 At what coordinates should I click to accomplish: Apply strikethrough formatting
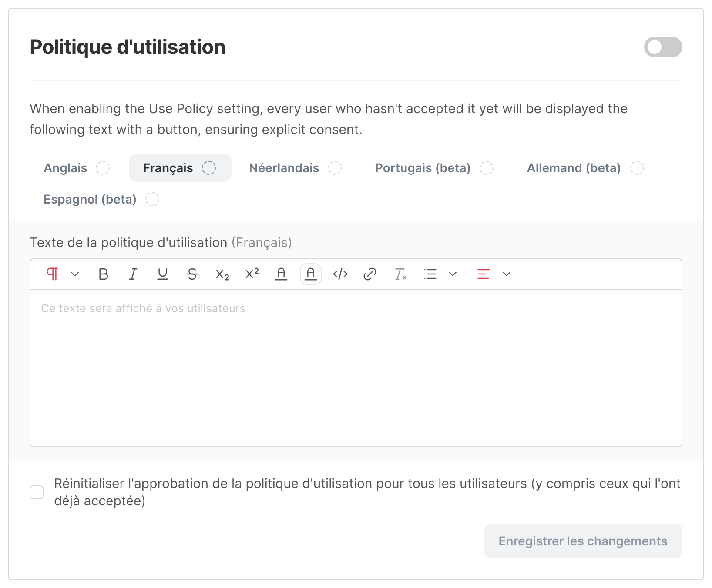(192, 274)
